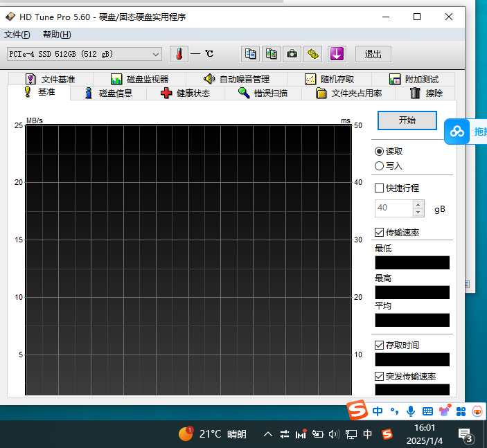Viewport: 487px width, 448px height.
Task: Toggle the 传输速率 transfer rate checkbox
Action: pyautogui.click(x=379, y=232)
